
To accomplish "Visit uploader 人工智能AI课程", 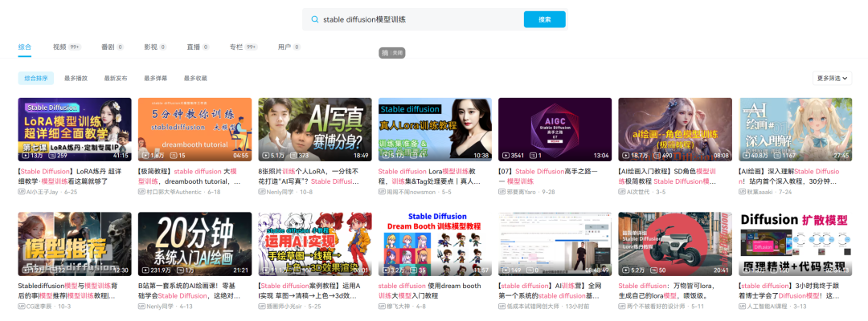I will pos(768,306).
